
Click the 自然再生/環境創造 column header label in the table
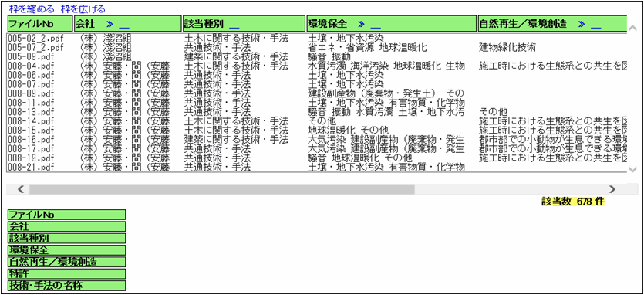tap(523, 24)
